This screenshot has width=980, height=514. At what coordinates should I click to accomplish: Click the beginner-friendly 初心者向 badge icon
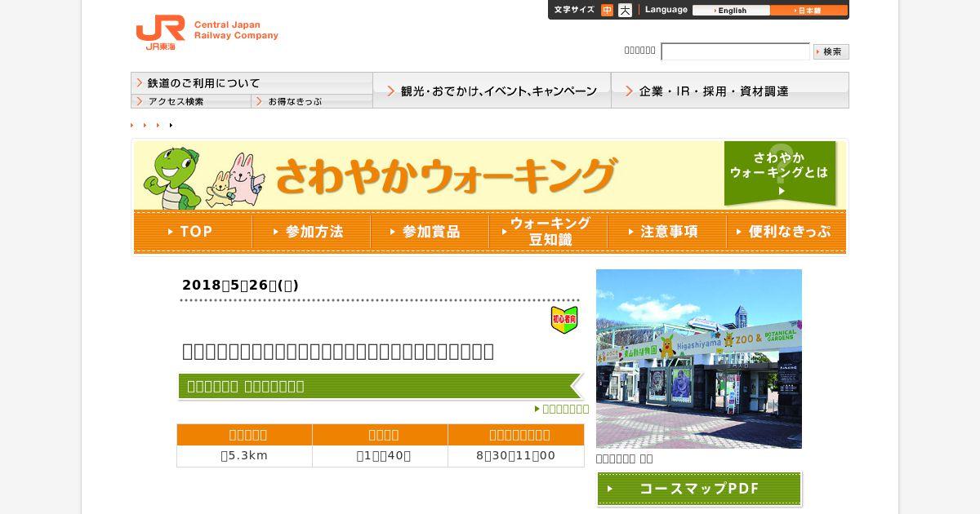564,320
